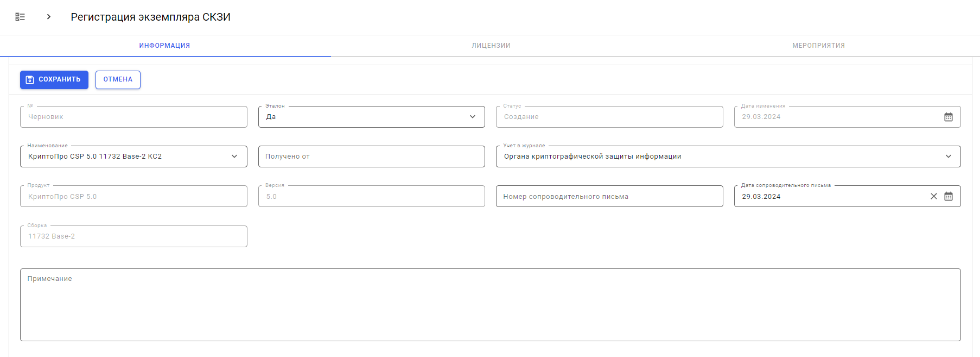Viewport: 980px width, 357px height.
Task: Click the Получено от input field
Action: tap(371, 156)
